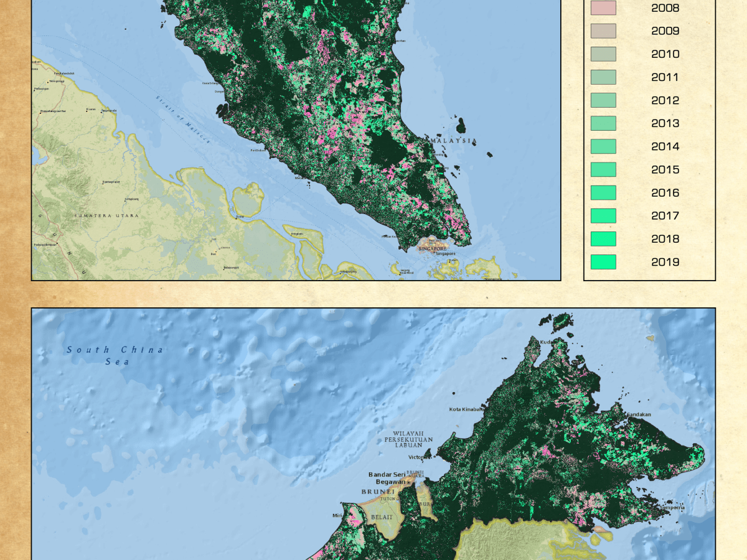Choose the 2018 green legend swatch
This screenshot has width=747, height=560.
point(603,239)
